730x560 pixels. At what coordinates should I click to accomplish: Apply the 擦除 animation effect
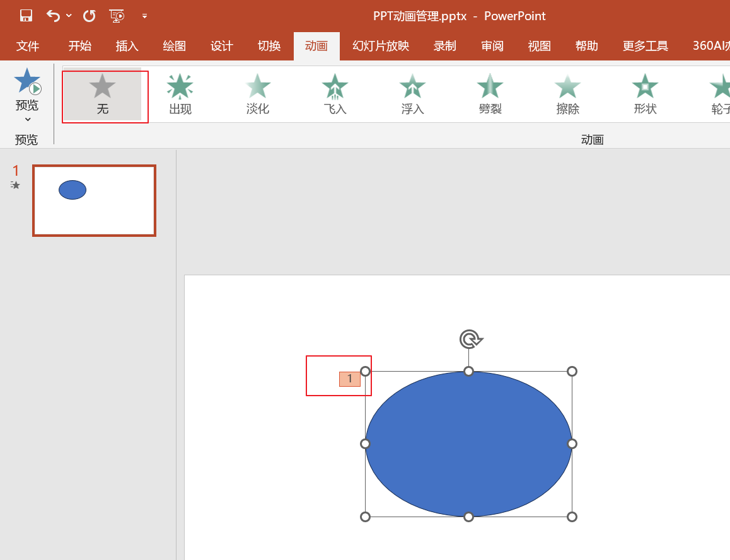[x=567, y=94]
